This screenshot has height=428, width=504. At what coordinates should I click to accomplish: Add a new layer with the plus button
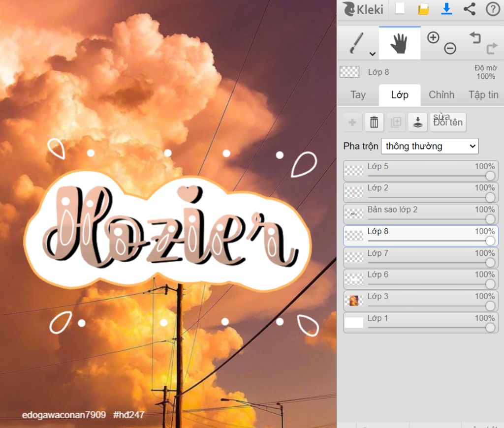coord(352,122)
